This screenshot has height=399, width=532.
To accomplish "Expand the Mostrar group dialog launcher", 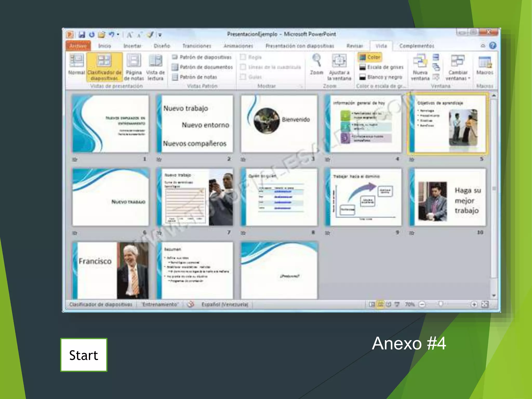I will coord(301,86).
